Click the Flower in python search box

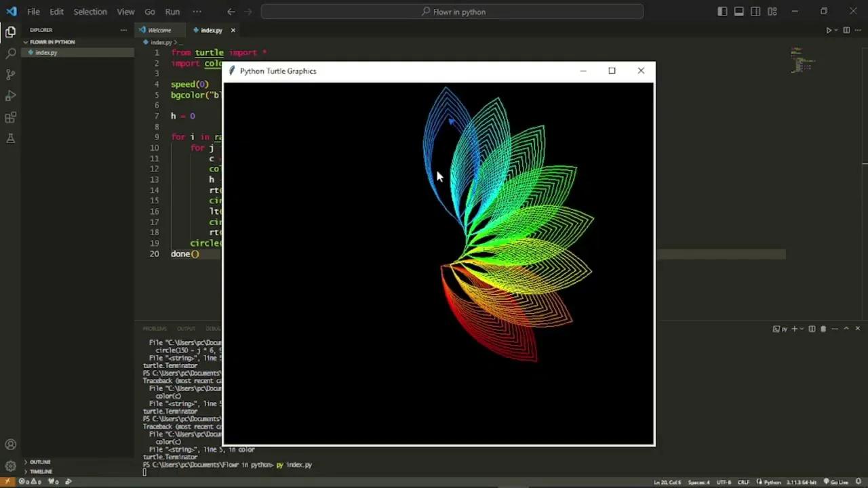452,12
